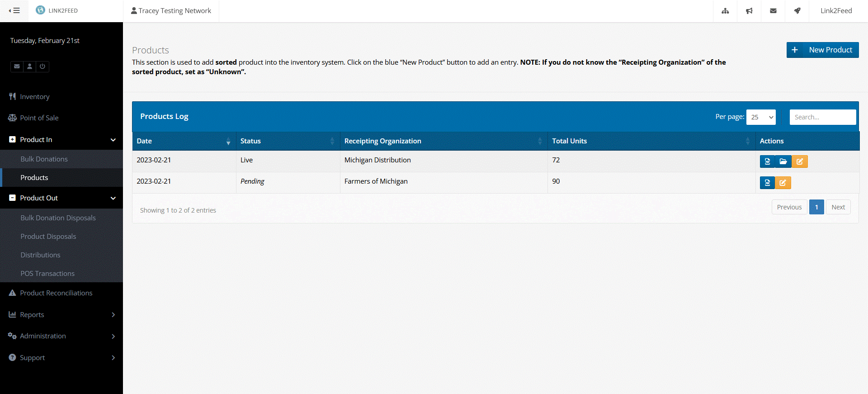Open the user profile icon in sidebar

pos(30,66)
